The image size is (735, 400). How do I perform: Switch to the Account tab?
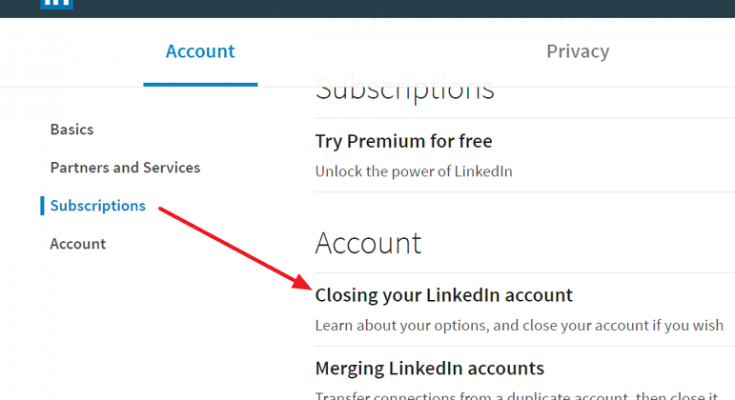(200, 51)
